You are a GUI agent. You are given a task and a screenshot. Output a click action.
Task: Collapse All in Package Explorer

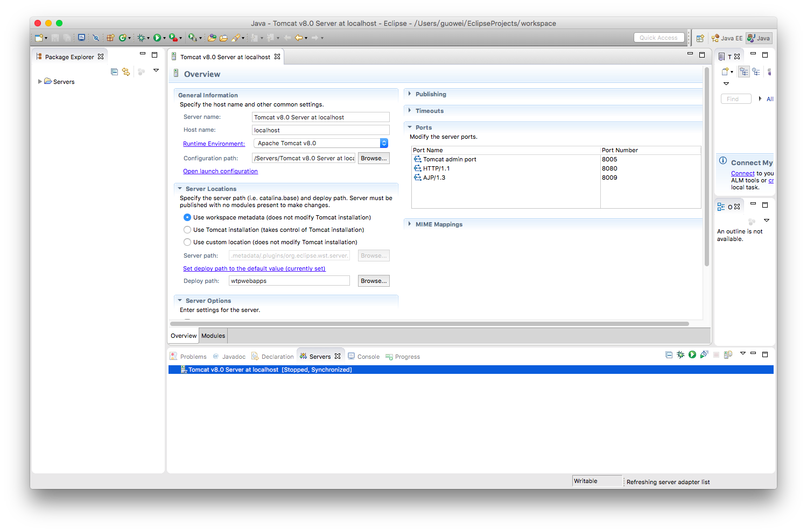point(114,72)
